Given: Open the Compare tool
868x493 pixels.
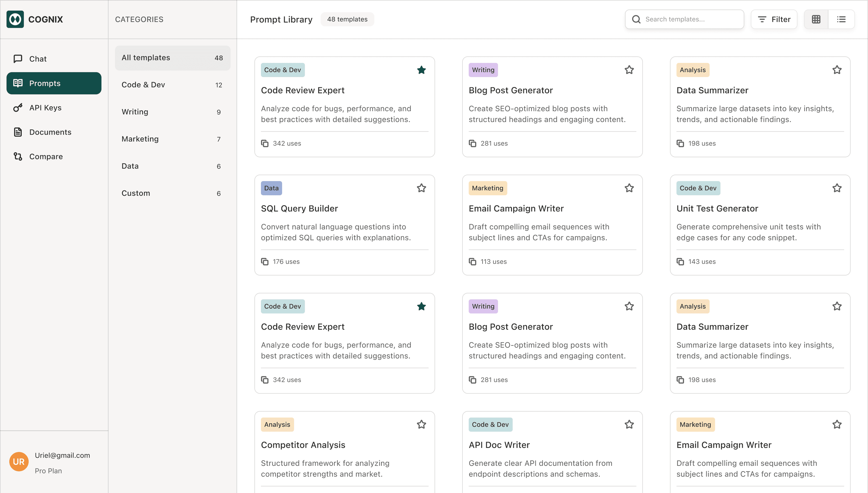Looking at the screenshot, I should pos(46,156).
